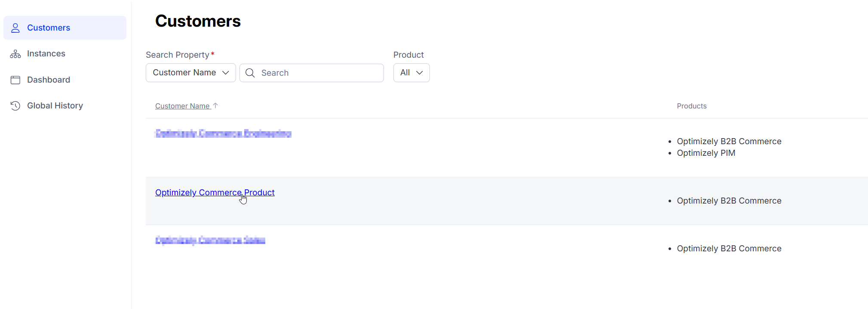This screenshot has width=868, height=309.
Task: Open the Dashboard menu item
Action: coord(49,80)
